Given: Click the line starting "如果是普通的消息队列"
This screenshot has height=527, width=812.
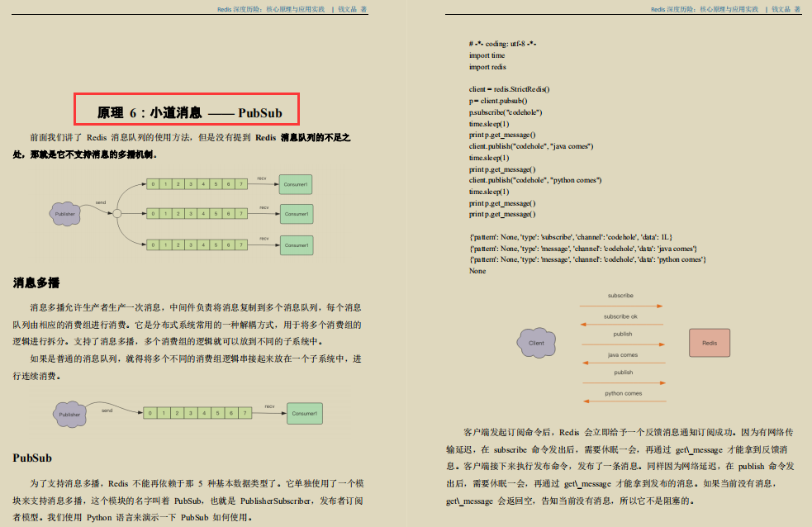Looking at the screenshot, I should pos(195,358).
